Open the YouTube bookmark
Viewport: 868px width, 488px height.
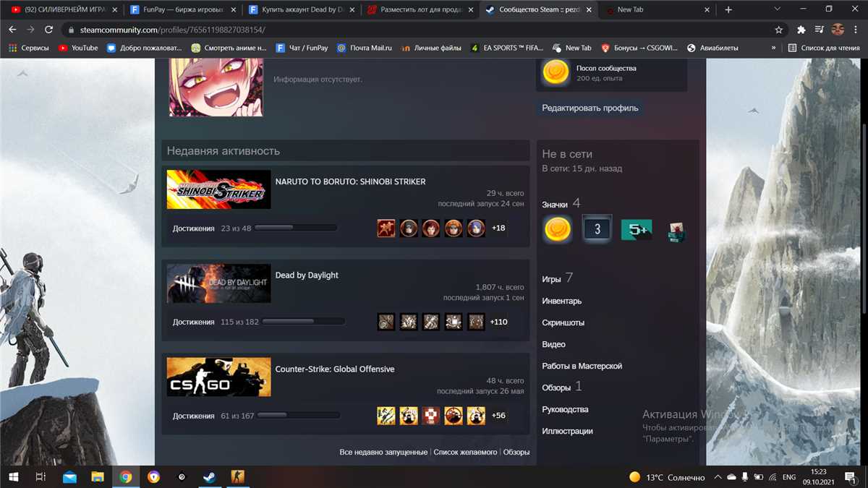coord(78,48)
